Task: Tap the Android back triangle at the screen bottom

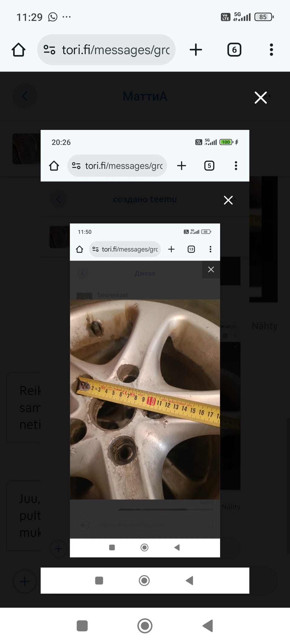Action: tap(208, 626)
